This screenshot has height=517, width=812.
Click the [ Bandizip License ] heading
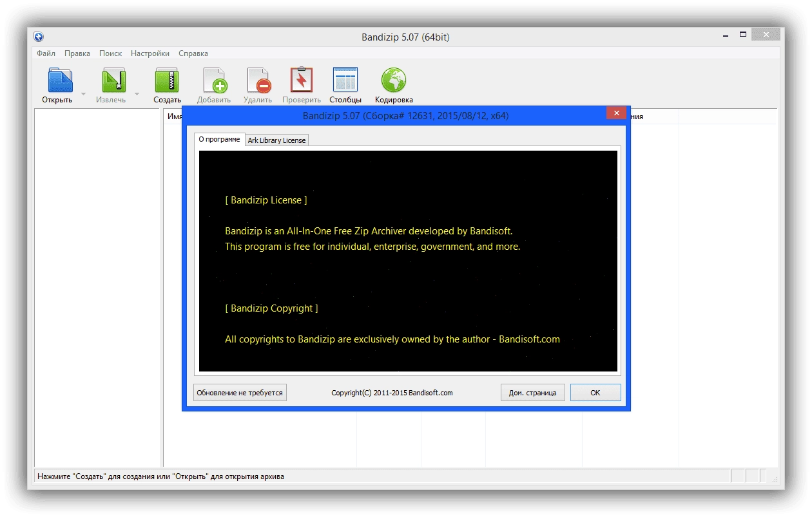(266, 200)
